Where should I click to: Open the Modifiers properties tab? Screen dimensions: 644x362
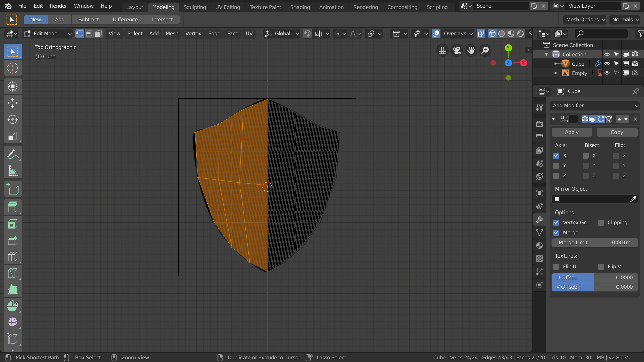(x=539, y=219)
